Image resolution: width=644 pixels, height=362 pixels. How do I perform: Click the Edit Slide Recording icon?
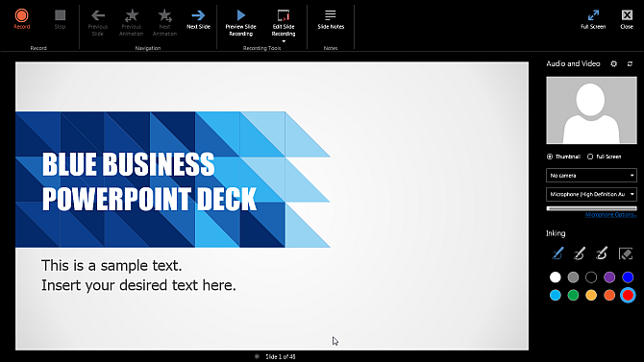point(284,15)
